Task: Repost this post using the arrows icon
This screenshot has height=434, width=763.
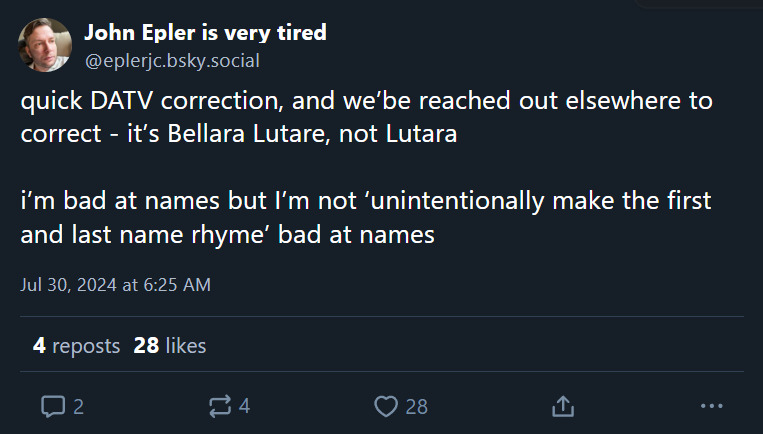Action: tap(218, 406)
